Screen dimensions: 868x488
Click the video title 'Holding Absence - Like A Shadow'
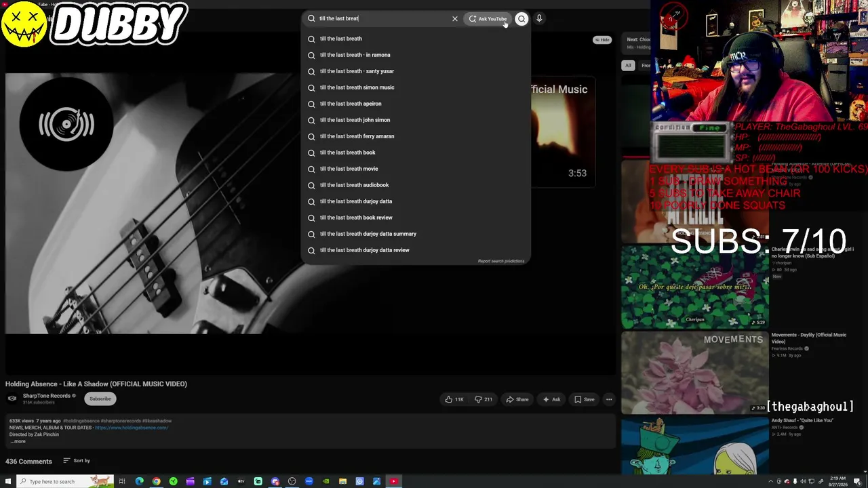pos(96,384)
